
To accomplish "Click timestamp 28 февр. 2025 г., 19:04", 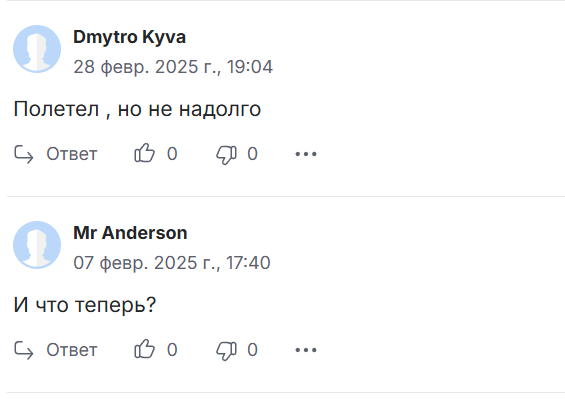I will click(173, 67).
